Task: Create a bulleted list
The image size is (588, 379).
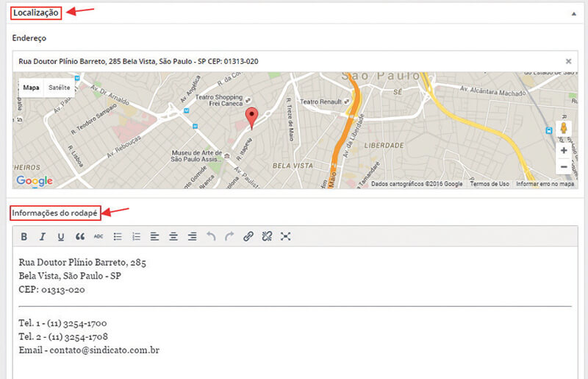Action: (x=118, y=236)
